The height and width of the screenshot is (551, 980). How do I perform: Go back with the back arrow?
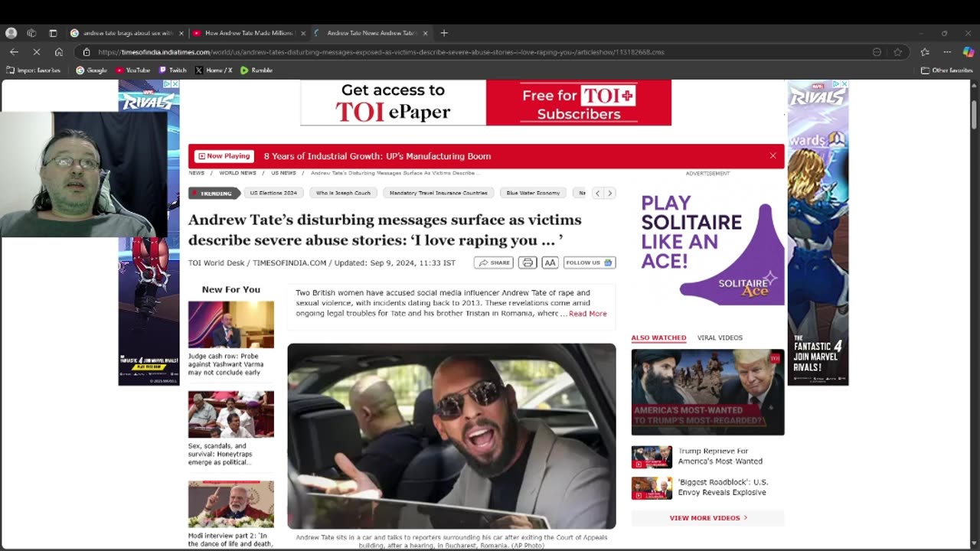[x=14, y=52]
